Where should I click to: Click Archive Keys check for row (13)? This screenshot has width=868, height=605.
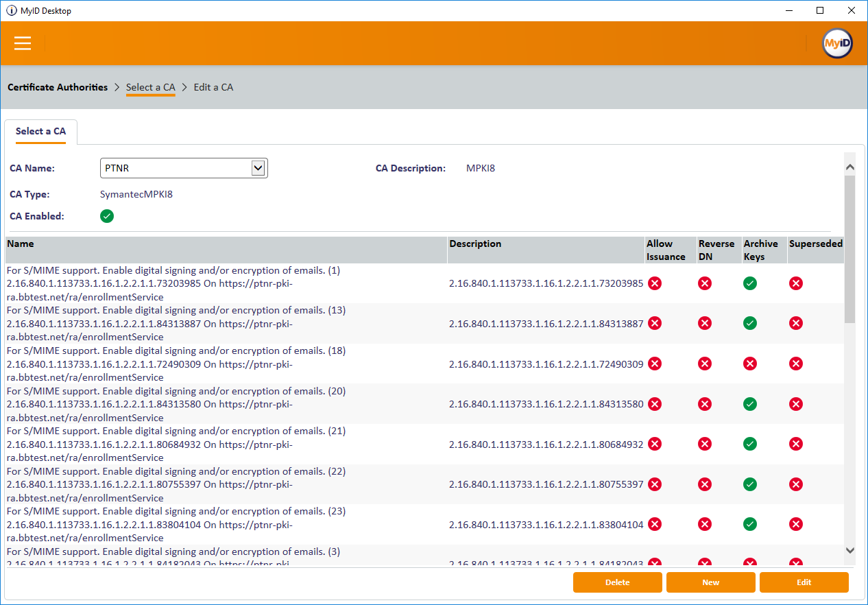pos(750,323)
